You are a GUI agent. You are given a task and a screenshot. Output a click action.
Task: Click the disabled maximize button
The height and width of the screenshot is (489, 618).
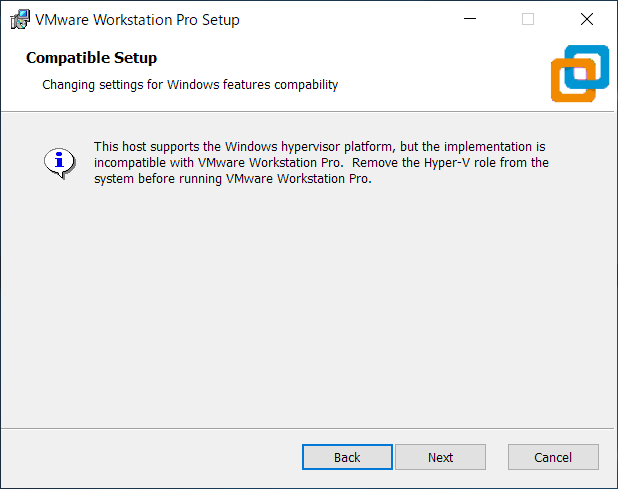(x=528, y=19)
